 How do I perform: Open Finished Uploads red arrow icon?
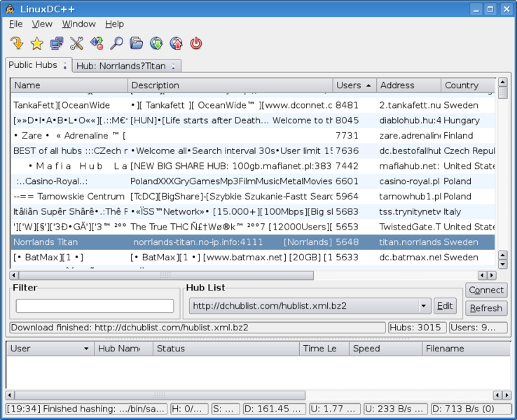pyautogui.click(x=176, y=43)
